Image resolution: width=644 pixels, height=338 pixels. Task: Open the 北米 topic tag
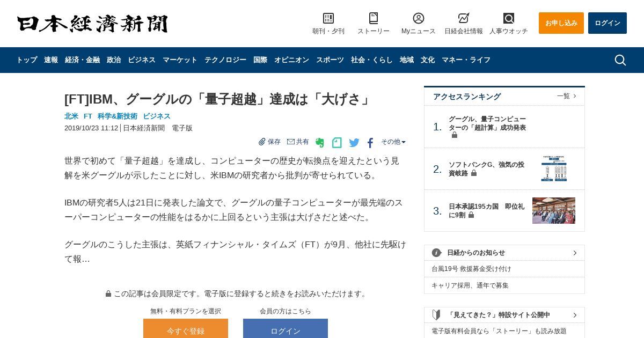71,116
